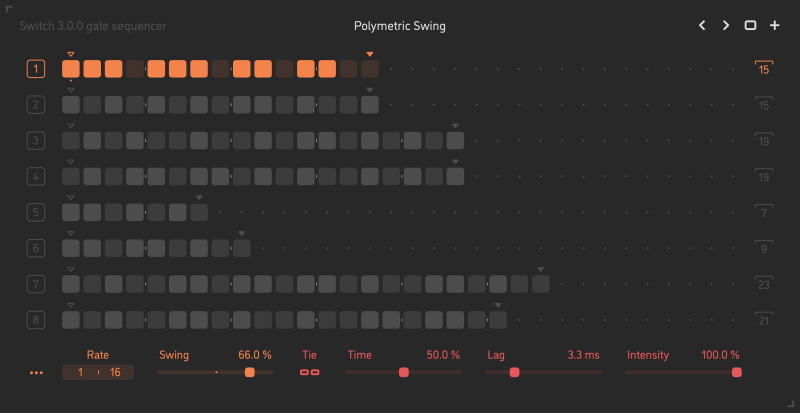Open the Polymetric Swing preset menu

click(400, 26)
